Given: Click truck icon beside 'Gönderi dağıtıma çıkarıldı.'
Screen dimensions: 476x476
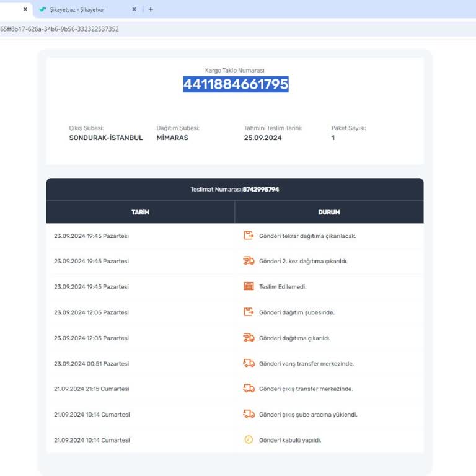Looking at the screenshot, I should 249,338.
